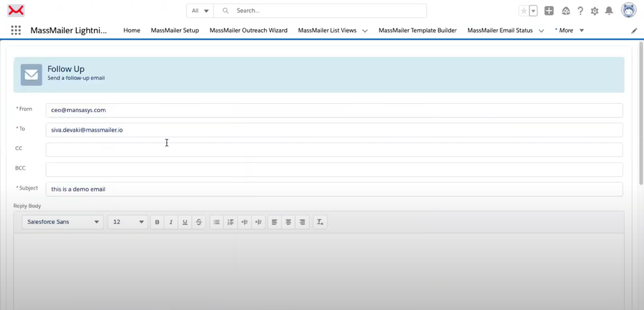Go to the Home tab
The image size is (644, 310).
(132, 30)
